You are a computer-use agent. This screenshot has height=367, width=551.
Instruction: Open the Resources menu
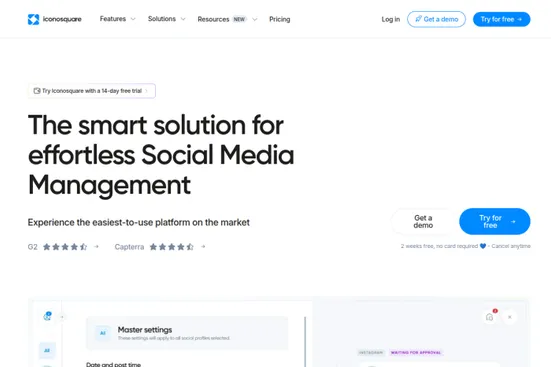[x=213, y=19]
